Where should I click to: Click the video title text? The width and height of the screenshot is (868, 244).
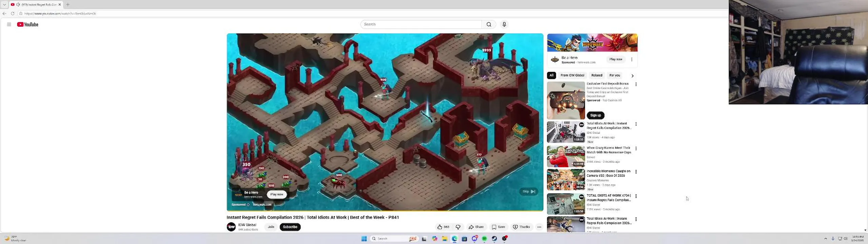click(313, 217)
